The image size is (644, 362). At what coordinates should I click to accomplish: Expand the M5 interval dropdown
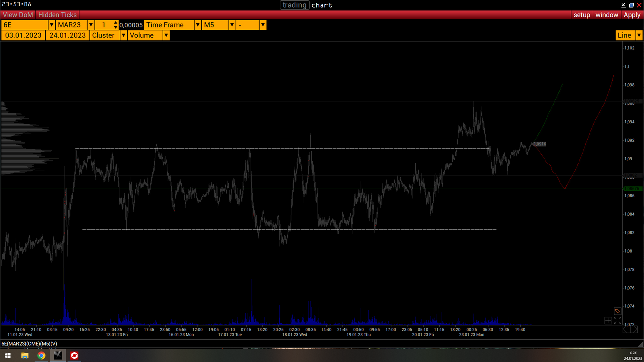pyautogui.click(x=232, y=25)
